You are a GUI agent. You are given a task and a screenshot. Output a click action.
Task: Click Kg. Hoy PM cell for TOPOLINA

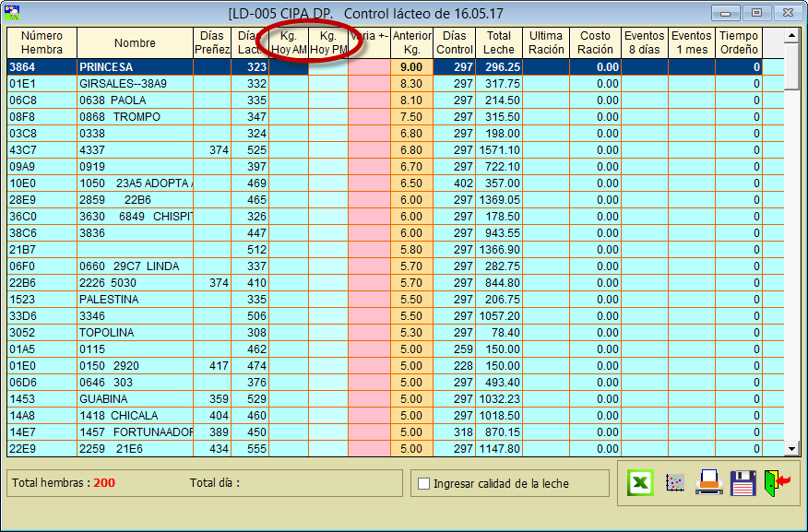[327, 333]
